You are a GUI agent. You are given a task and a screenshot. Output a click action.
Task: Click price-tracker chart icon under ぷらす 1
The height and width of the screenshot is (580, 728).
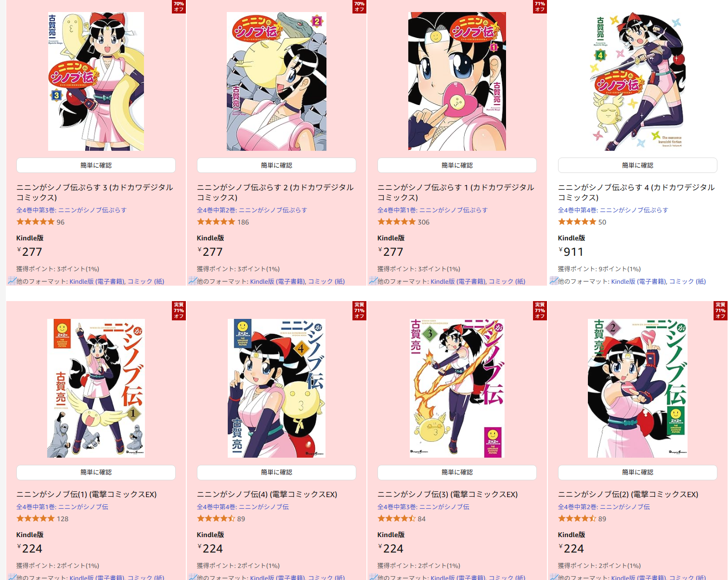[373, 280]
